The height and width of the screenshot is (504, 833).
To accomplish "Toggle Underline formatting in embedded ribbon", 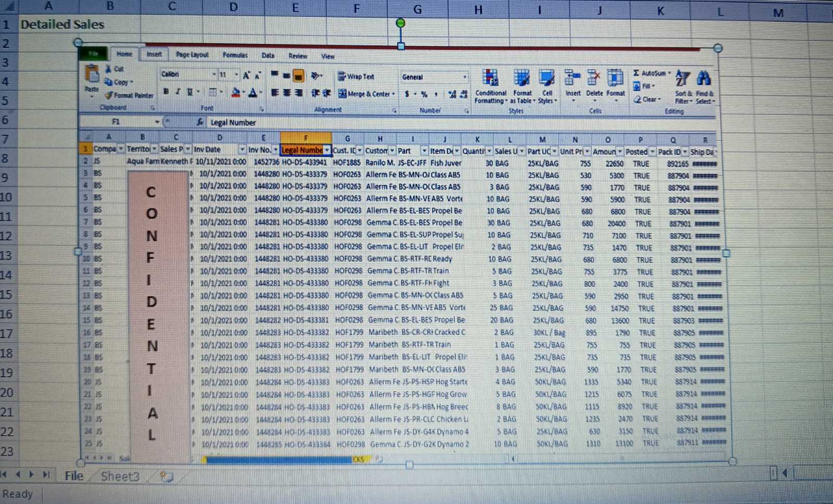I will point(190,92).
